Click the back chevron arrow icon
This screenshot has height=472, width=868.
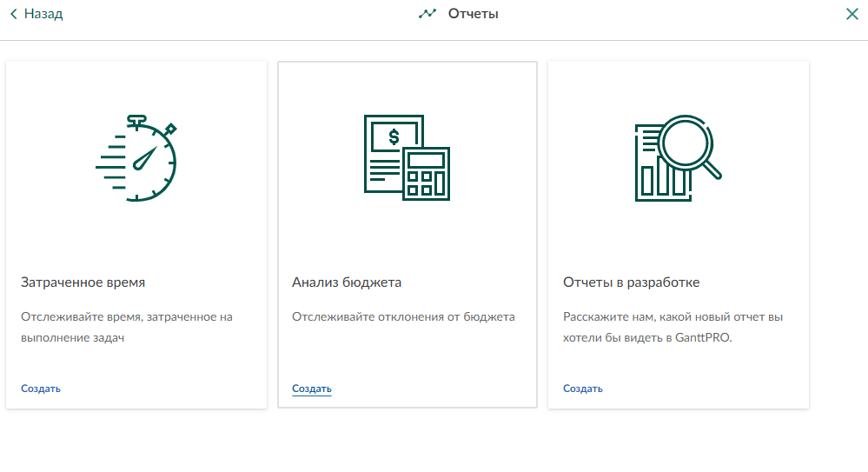pyautogui.click(x=14, y=14)
